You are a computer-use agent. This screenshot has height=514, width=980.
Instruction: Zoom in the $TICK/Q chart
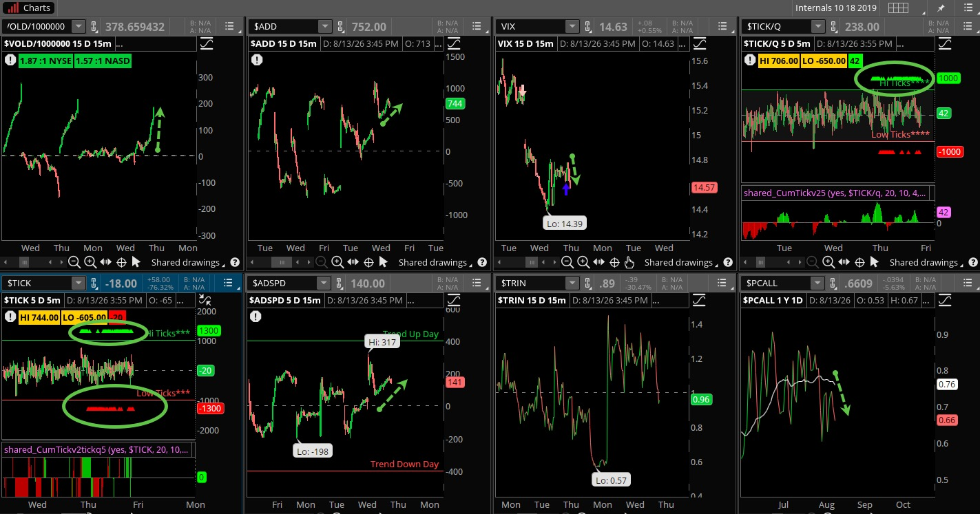pos(828,262)
